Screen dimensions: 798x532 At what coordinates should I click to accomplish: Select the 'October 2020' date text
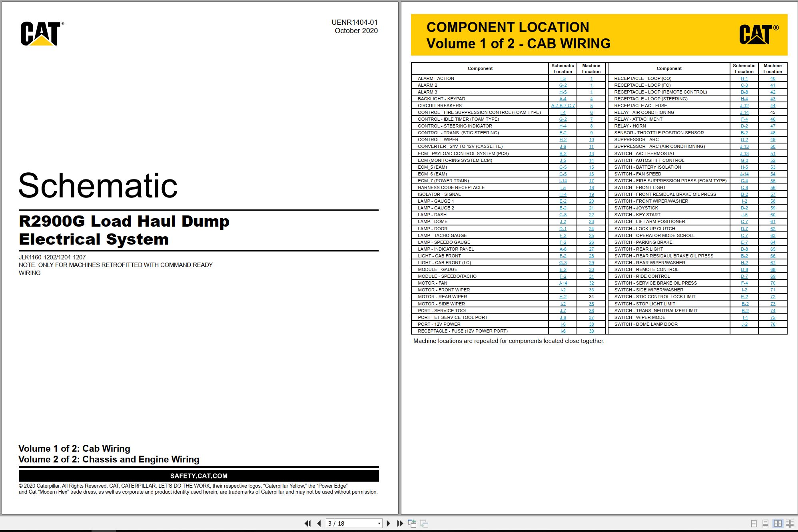click(x=356, y=31)
